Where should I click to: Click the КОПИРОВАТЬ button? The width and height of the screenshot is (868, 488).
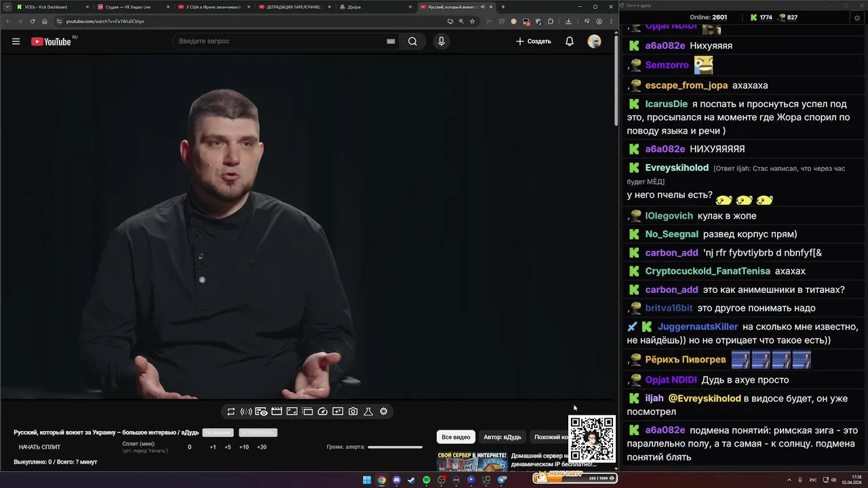click(x=258, y=432)
